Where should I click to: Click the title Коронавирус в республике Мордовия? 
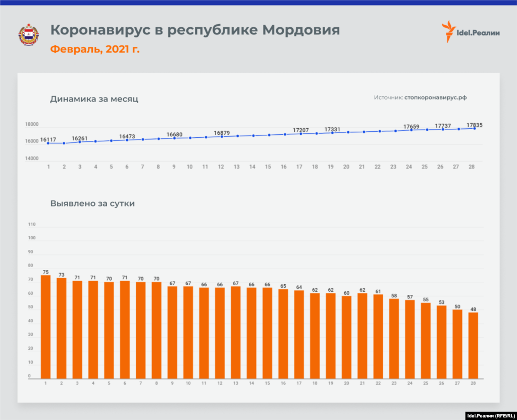point(195,30)
